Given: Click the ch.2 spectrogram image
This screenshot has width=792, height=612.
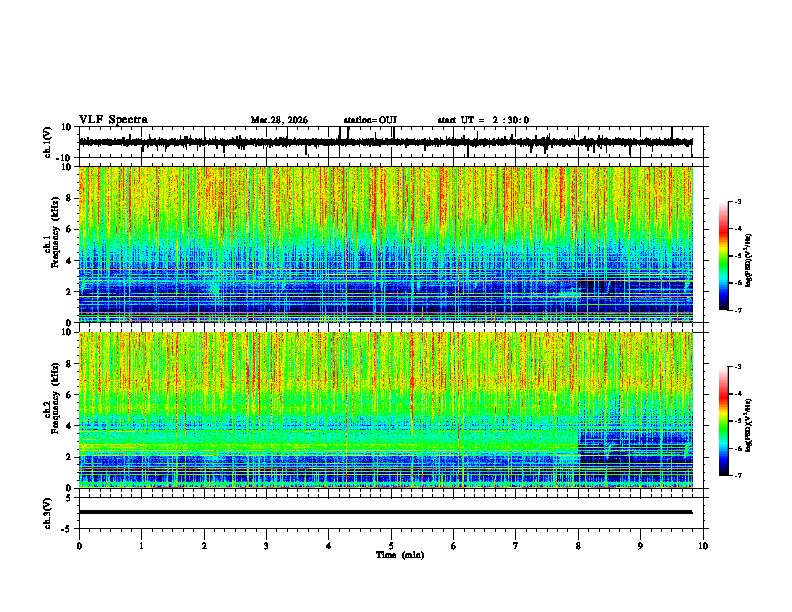Looking at the screenshot, I should coord(386,410).
